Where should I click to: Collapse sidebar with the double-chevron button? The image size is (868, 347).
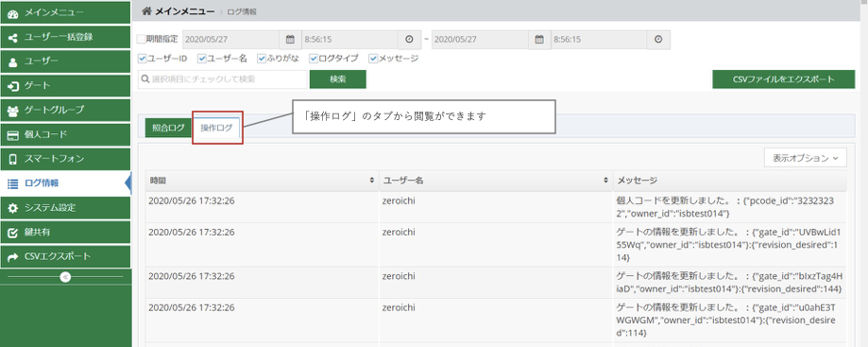click(x=65, y=276)
